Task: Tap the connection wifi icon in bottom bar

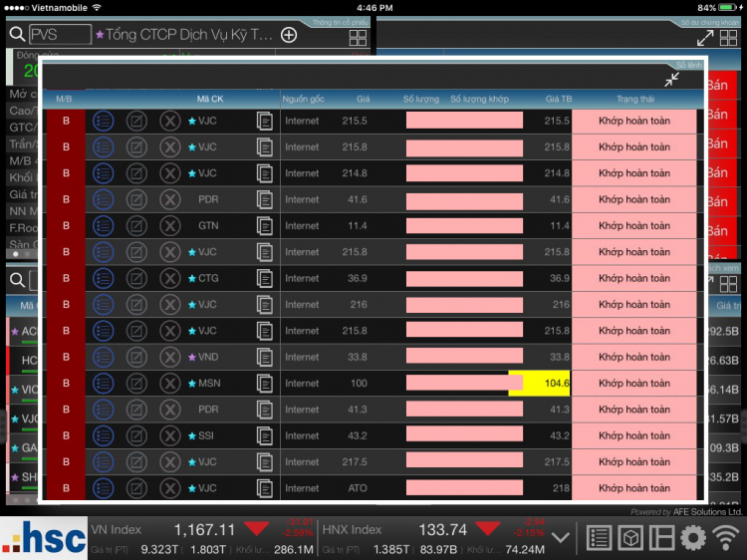Action: (725, 538)
